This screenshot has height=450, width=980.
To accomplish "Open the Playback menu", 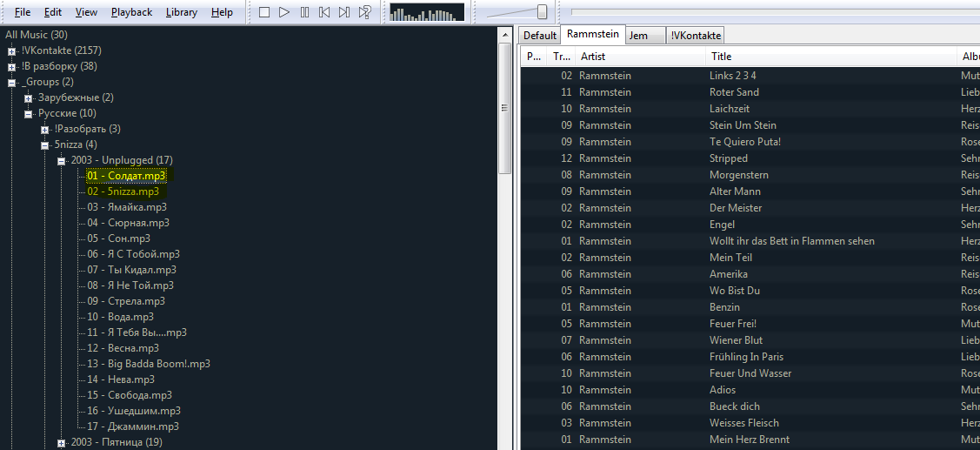I will (132, 12).
